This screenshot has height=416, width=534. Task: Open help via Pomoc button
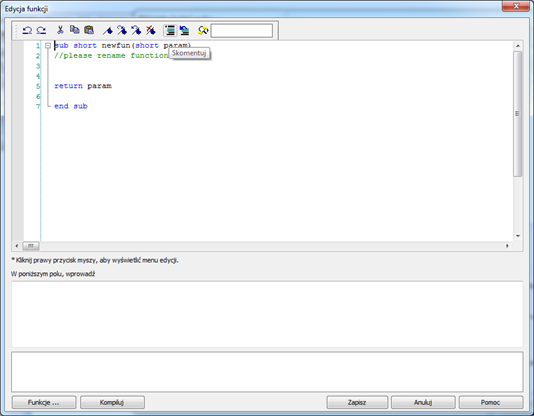pos(491,402)
